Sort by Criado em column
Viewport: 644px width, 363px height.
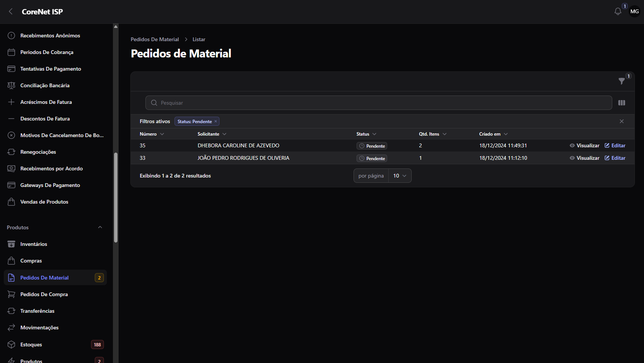[494, 134]
